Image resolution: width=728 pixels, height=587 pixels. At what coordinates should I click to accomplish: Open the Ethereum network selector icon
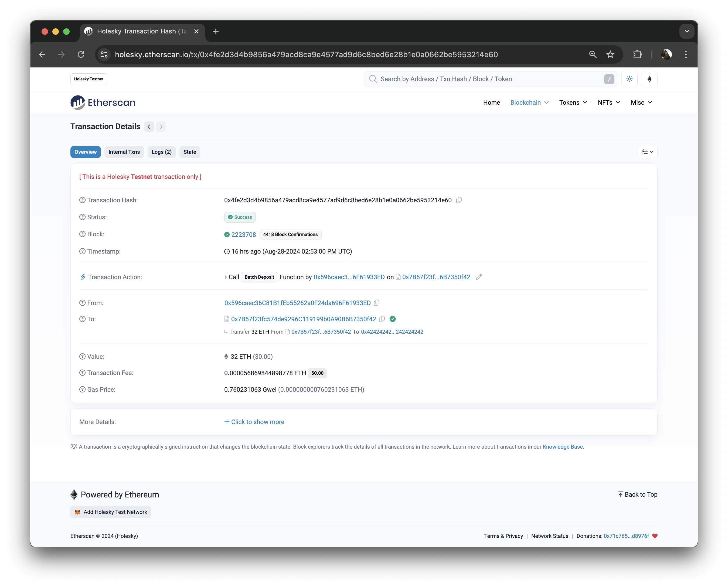click(649, 79)
